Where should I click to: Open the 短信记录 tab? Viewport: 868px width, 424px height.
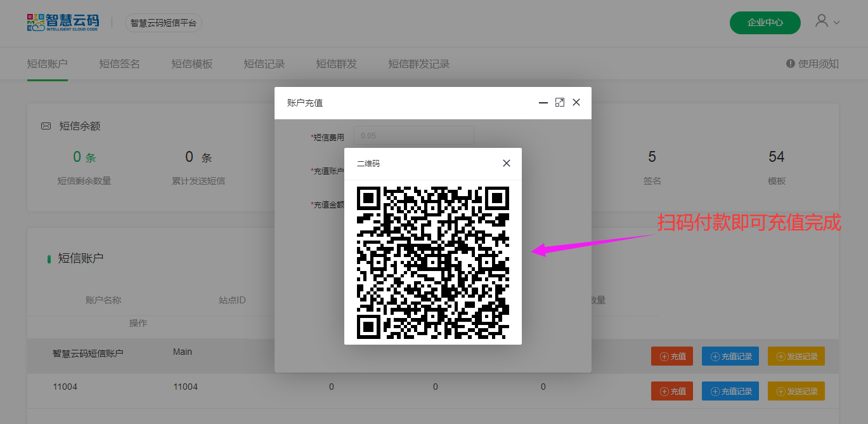pos(264,64)
